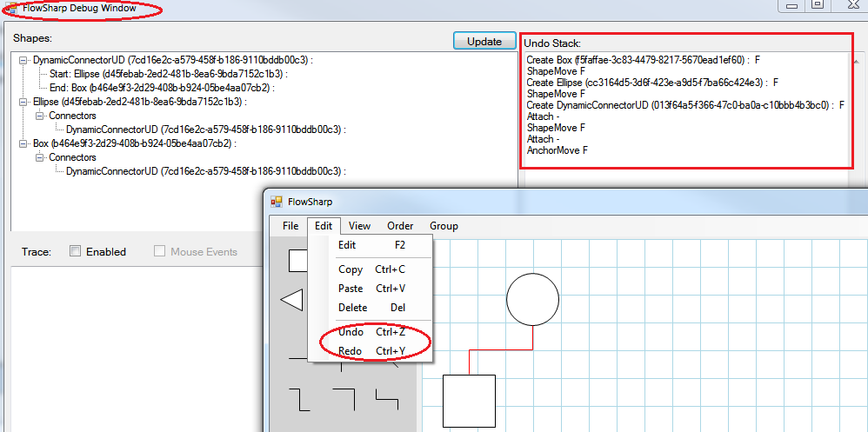Select the horizontal line connector in toolbox
The height and width of the screenshot is (432, 868).
tap(297, 358)
